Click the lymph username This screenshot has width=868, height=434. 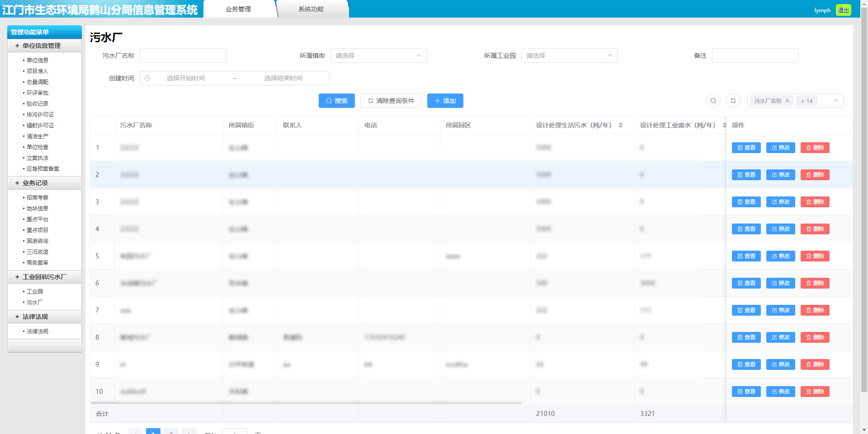pyautogui.click(x=822, y=10)
